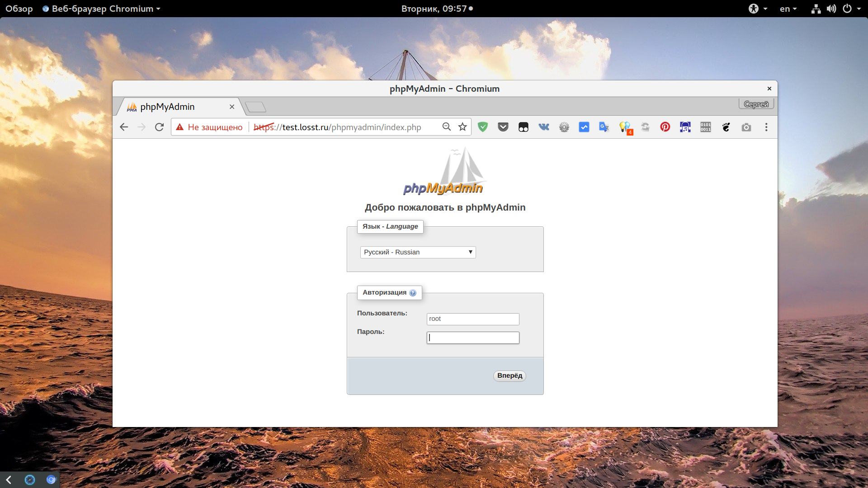This screenshot has height=488, width=868.
Task: Open the blue checkmark chart extension
Action: pos(584,127)
